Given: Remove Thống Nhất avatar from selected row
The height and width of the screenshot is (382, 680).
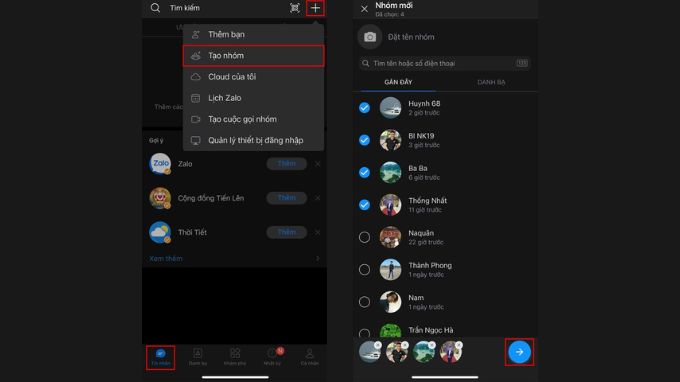Looking at the screenshot, I should pos(459,345).
